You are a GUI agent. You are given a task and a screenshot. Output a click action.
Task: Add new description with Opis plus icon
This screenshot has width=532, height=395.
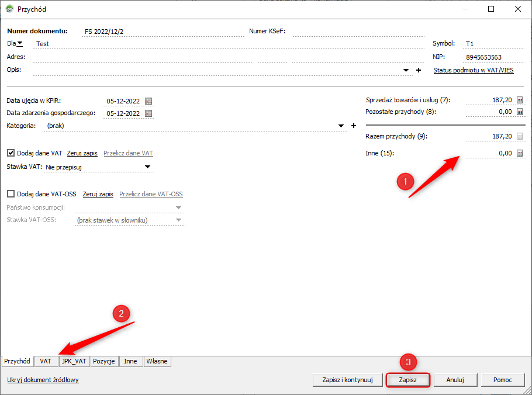pyautogui.click(x=419, y=70)
